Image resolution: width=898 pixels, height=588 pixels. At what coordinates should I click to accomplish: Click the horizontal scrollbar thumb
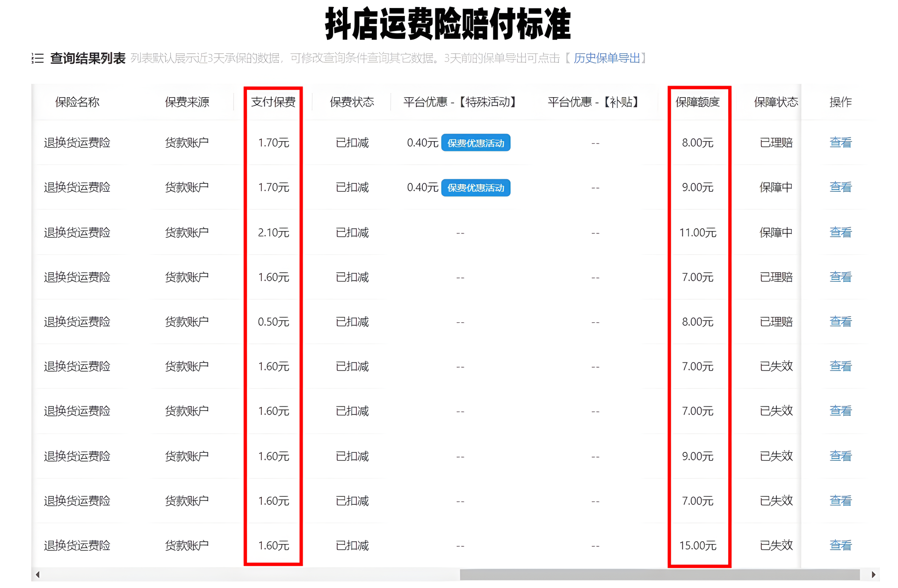[659, 574]
